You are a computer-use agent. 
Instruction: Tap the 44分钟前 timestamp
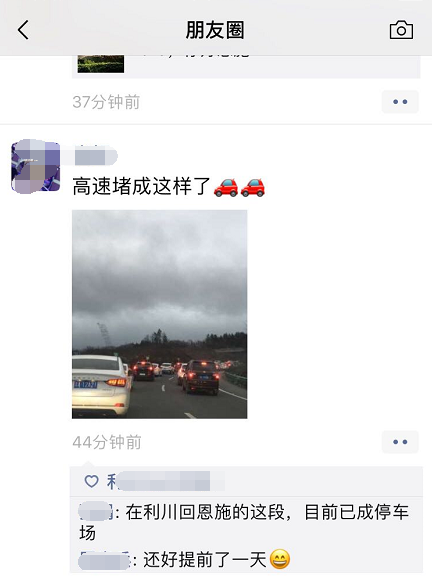[107, 442]
